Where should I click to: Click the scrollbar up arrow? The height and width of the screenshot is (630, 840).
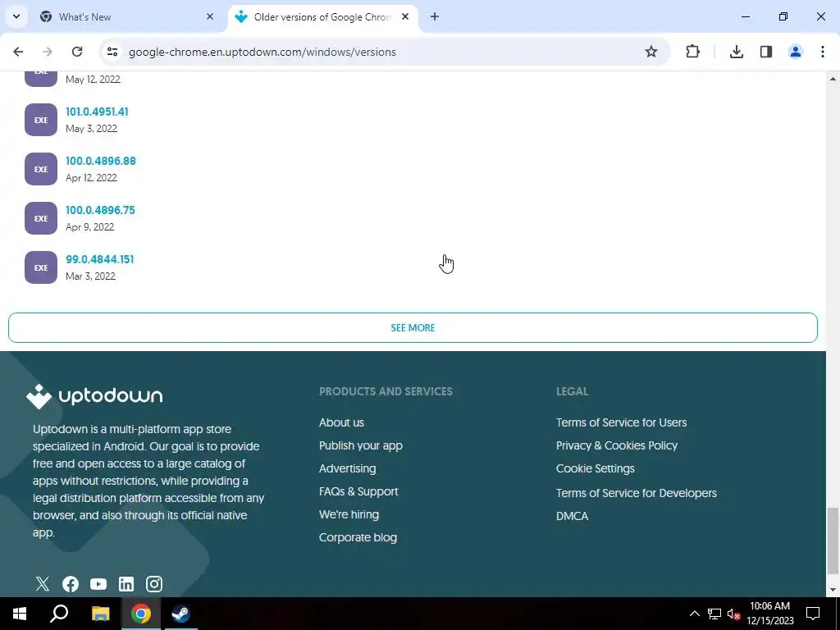click(833, 79)
